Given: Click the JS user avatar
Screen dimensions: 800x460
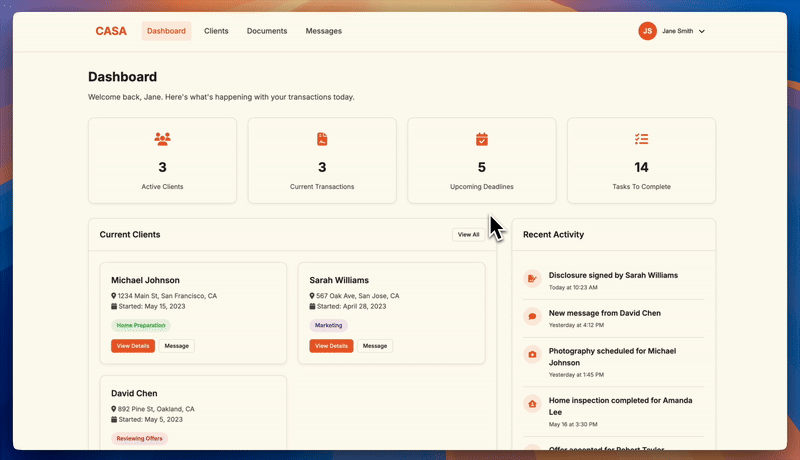Looking at the screenshot, I should (647, 31).
